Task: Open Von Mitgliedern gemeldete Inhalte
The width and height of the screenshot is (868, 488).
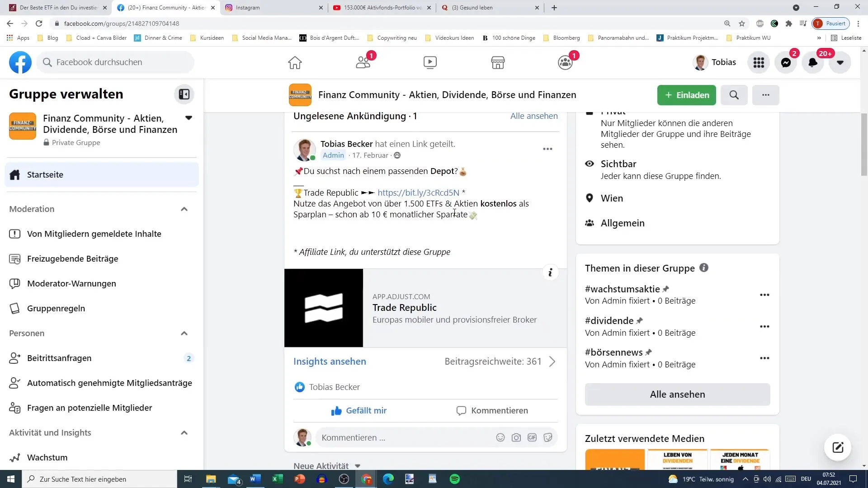Action: [x=102, y=234]
